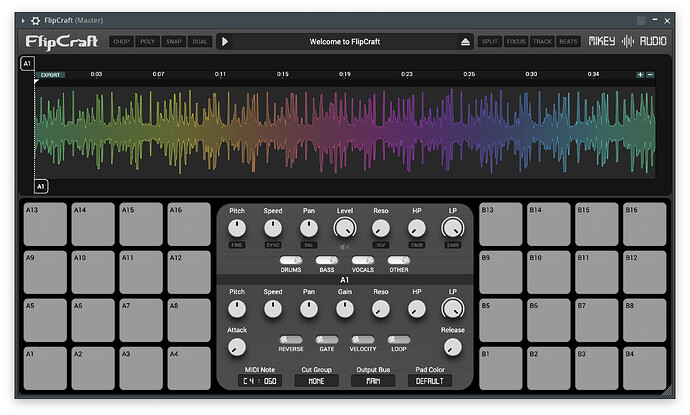
Task: Click the 24dB button under LP knob
Action: [453, 245]
